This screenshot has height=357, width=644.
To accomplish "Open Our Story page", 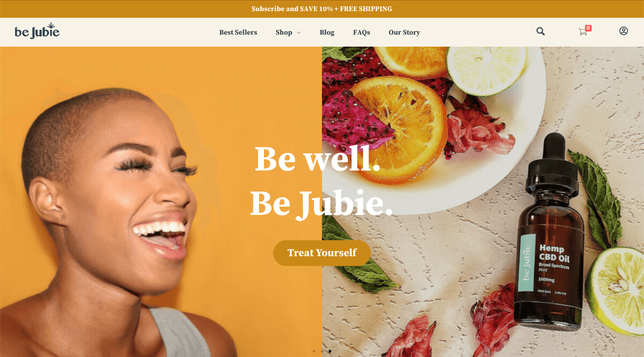I will [404, 32].
